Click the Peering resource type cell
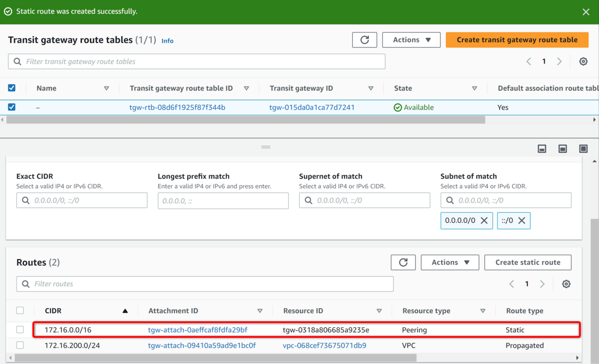This screenshot has width=599, height=364. pyautogui.click(x=414, y=330)
